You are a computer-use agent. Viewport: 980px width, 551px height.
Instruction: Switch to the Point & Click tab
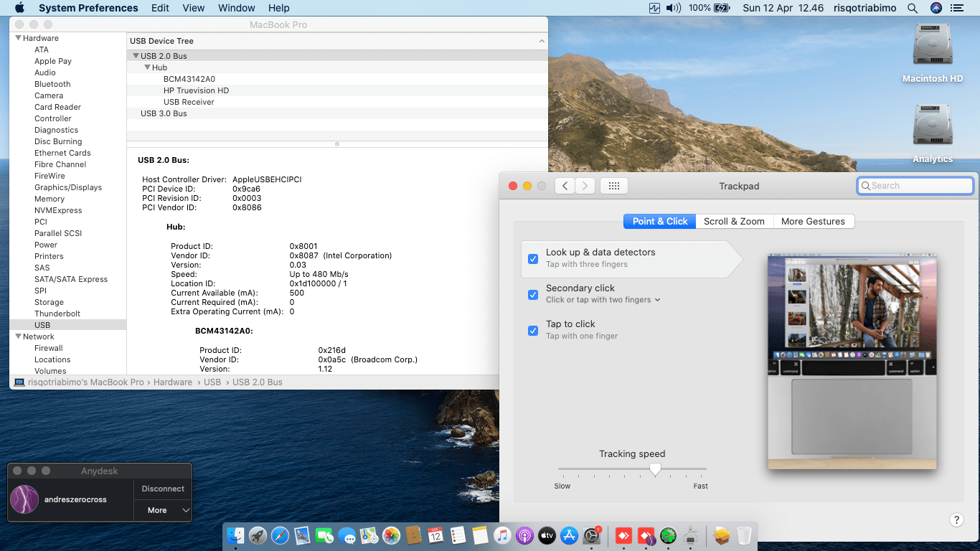click(660, 222)
